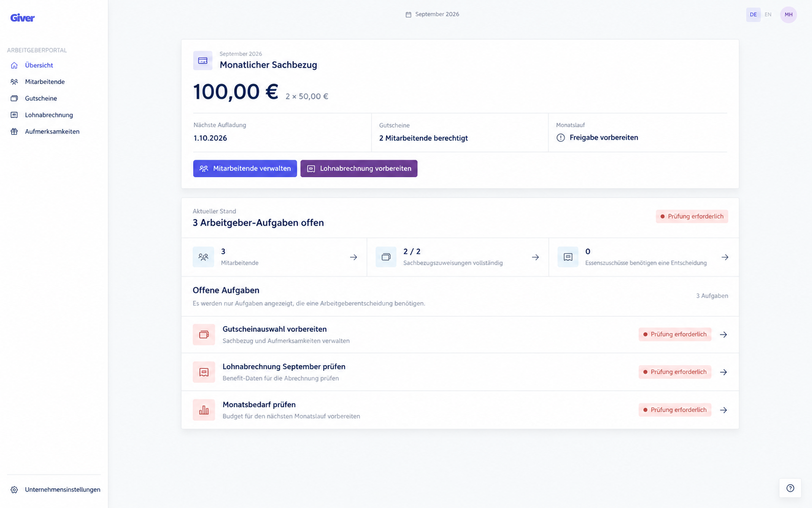Open the help question mark button
812x508 pixels.
tap(790, 488)
